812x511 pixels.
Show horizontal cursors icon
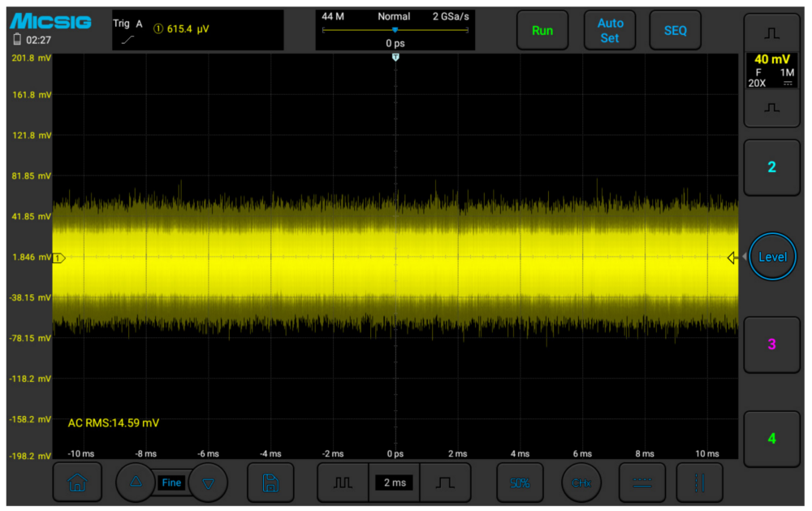pyautogui.click(x=641, y=483)
